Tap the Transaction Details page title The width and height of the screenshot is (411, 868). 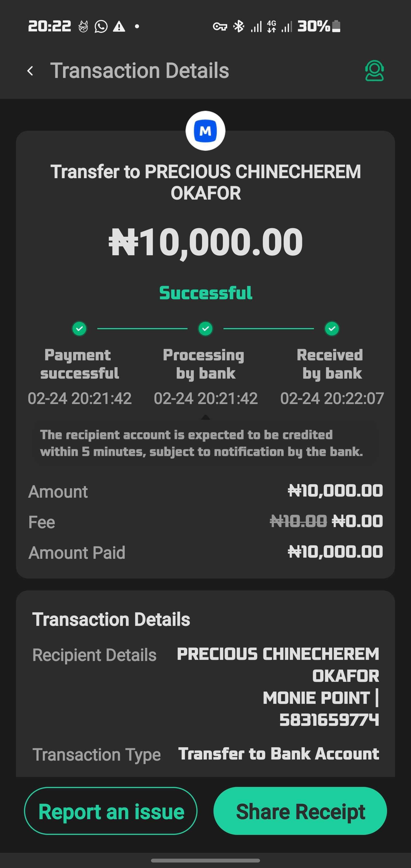[x=140, y=71]
